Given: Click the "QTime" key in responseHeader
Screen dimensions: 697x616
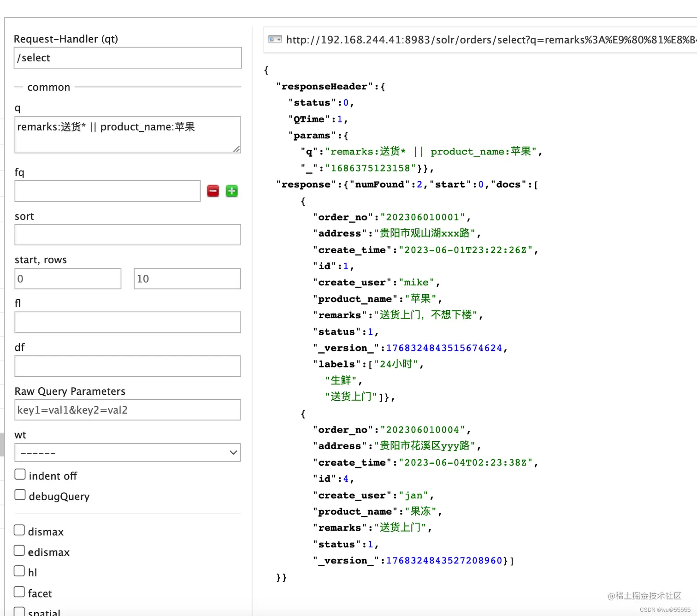Looking at the screenshot, I should (x=309, y=119).
